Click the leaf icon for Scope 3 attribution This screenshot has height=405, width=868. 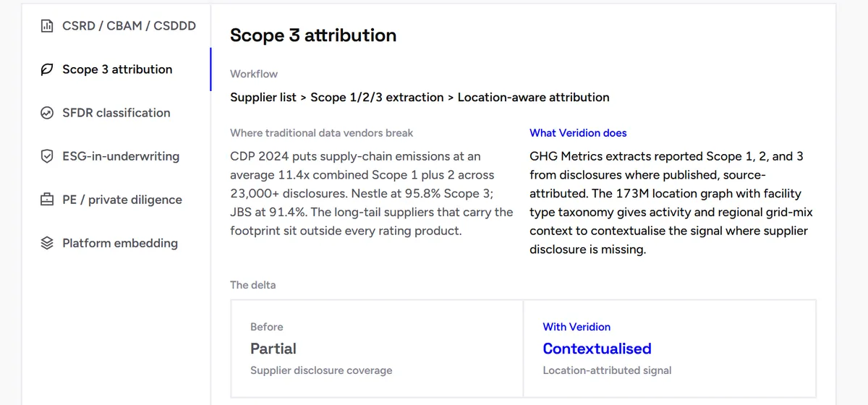pyautogui.click(x=47, y=69)
